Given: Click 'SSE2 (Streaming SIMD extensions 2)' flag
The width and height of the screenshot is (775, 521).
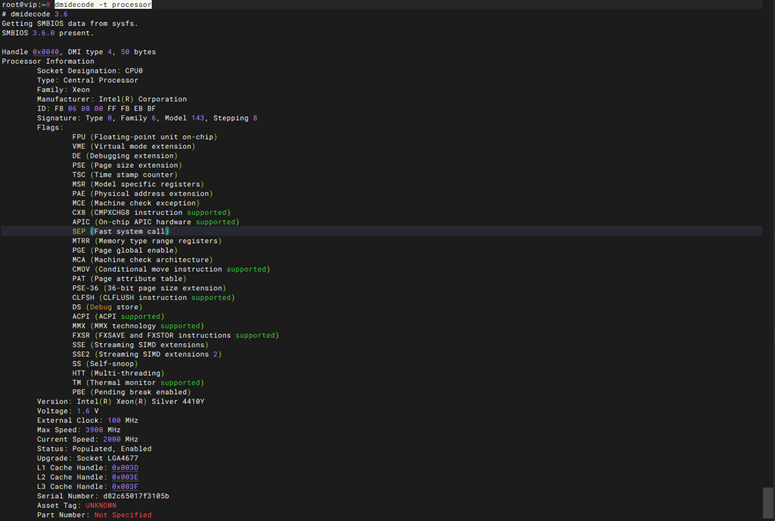Looking at the screenshot, I should click(147, 354).
